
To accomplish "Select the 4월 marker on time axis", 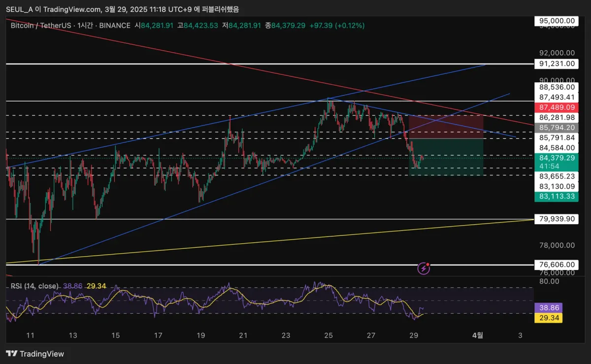I will coord(477,335).
